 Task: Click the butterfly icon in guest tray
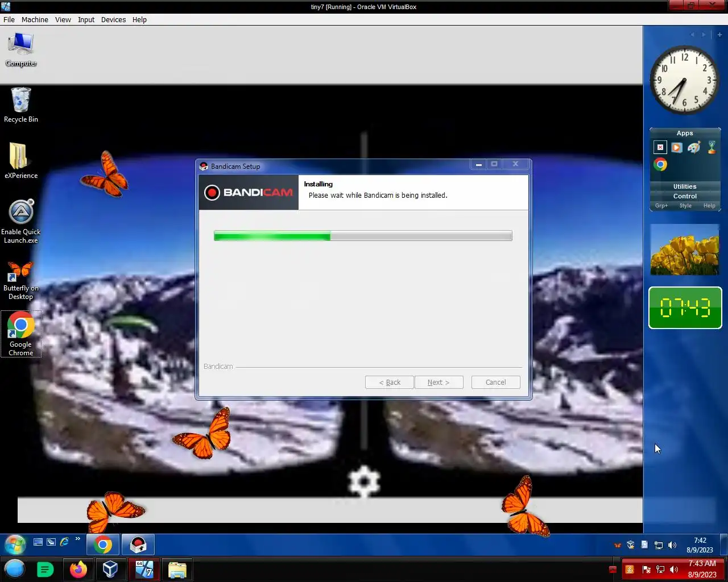tap(618, 545)
